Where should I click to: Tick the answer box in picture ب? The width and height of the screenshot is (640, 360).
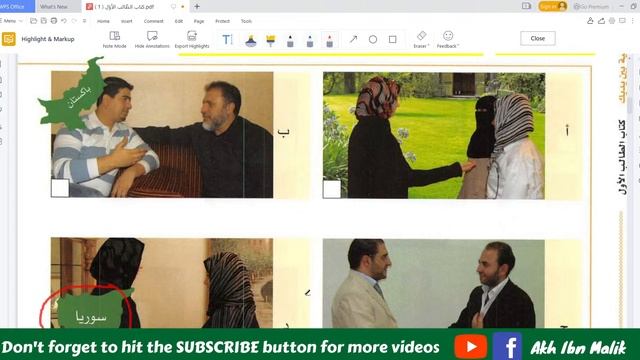60,188
